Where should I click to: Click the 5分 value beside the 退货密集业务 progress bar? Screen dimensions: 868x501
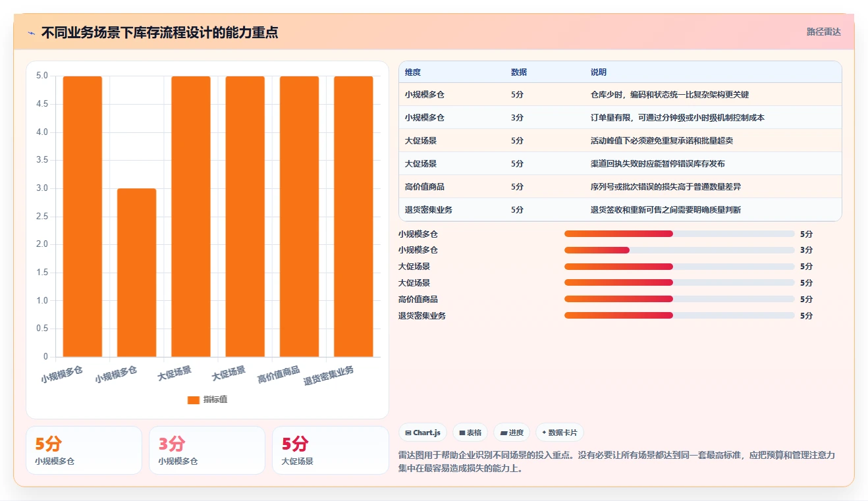[807, 316]
